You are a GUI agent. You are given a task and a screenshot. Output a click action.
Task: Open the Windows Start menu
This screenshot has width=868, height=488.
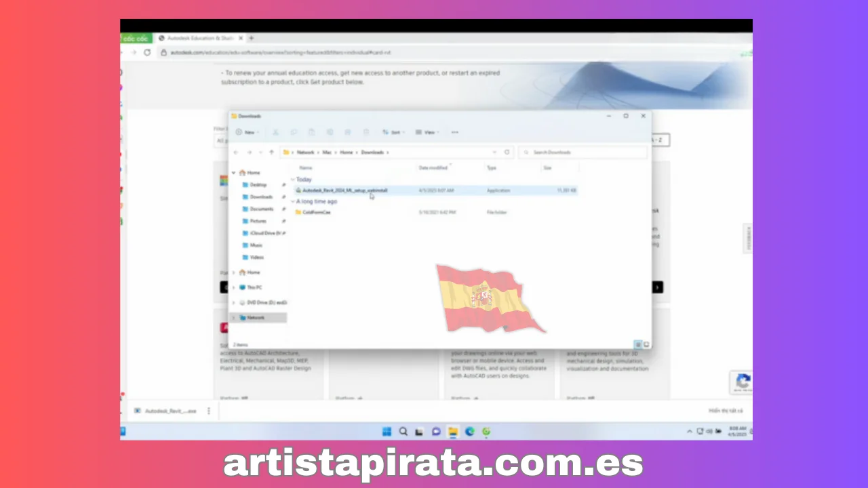tap(387, 431)
